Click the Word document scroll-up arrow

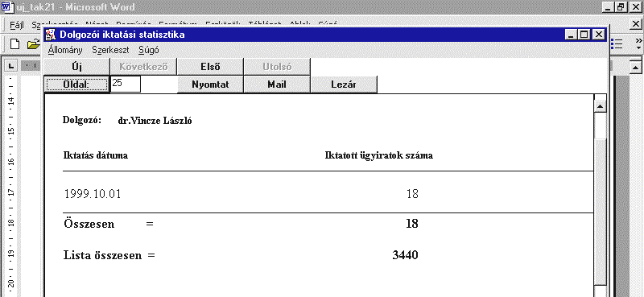click(x=635, y=68)
